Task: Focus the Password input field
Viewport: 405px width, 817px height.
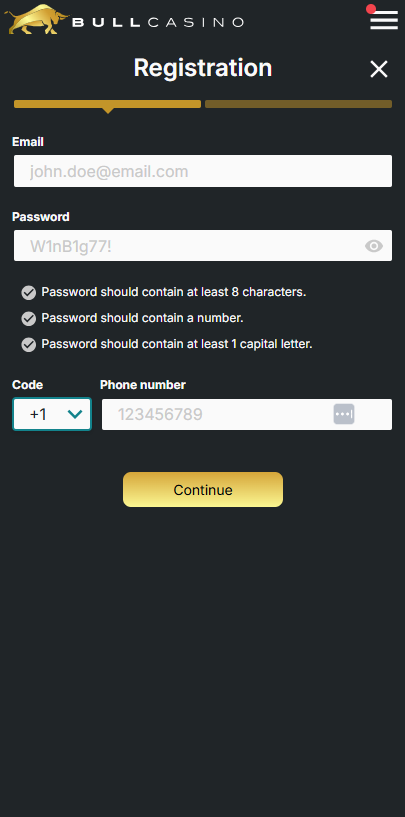Action: coord(203,245)
